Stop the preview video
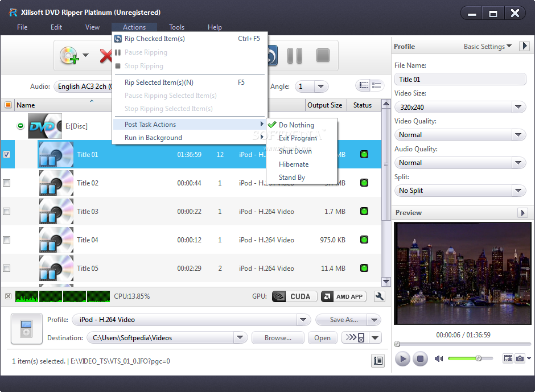 pos(420,358)
